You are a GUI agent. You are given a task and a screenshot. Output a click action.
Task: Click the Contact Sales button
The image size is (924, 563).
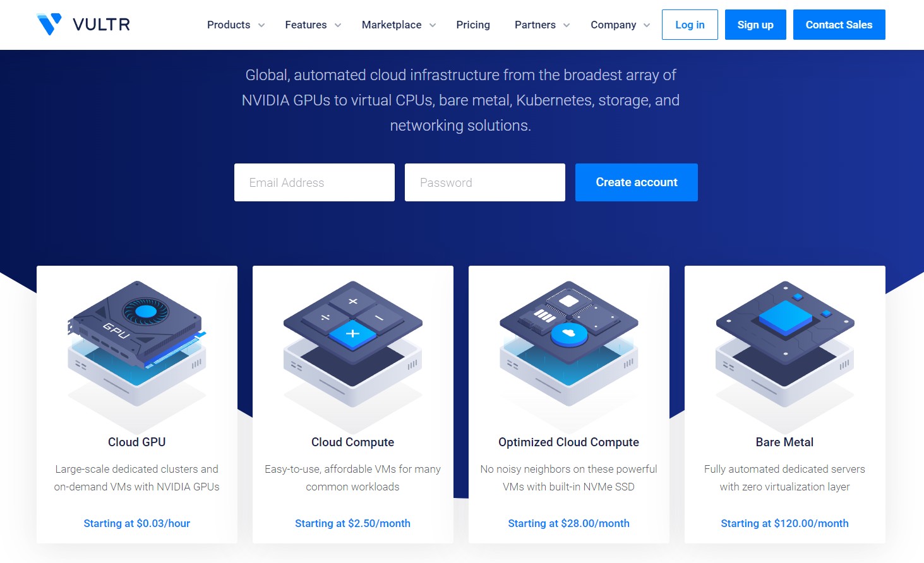coord(839,25)
